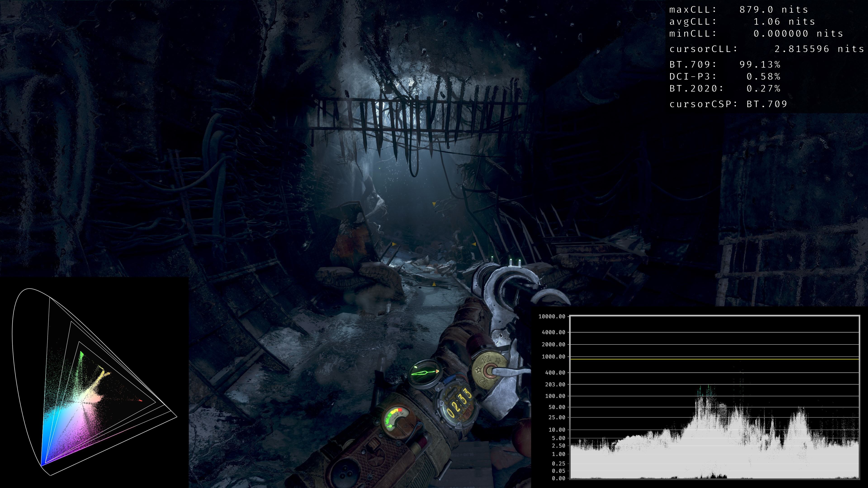The image size is (868, 488).
Task: Click the "cursorCLL:" label
Action: tap(704, 49)
